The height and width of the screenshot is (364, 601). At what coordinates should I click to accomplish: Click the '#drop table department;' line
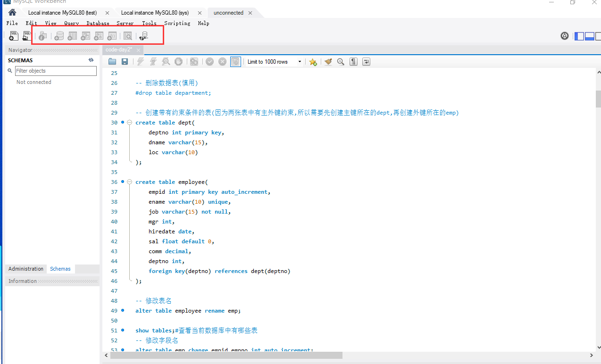point(173,93)
